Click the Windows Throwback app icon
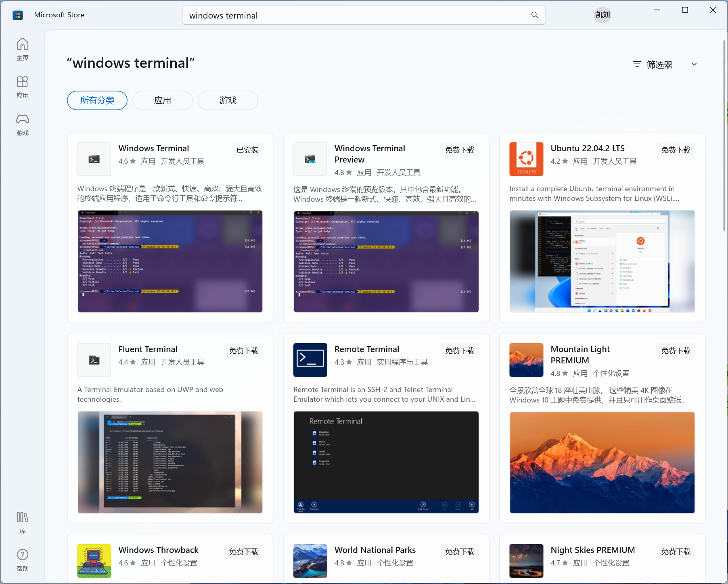This screenshot has height=584, width=728. pyautogui.click(x=94, y=561)
